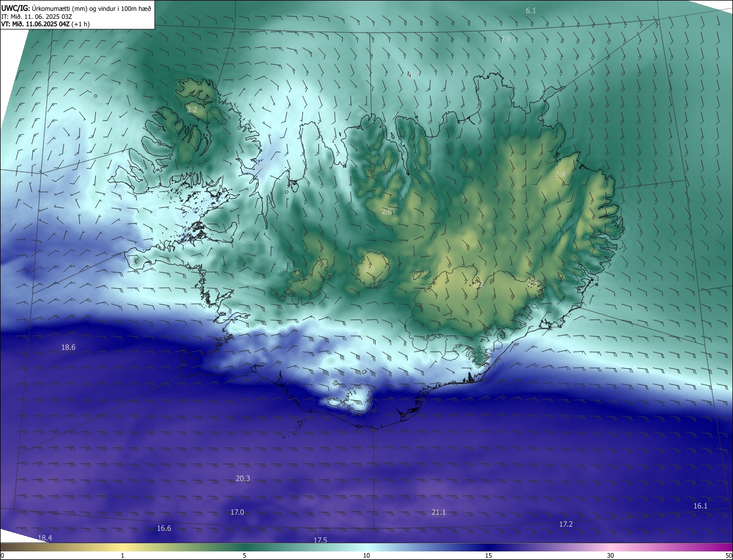
Task: Click the 3.2 value over the Westfjords
Action: [192, 109]
